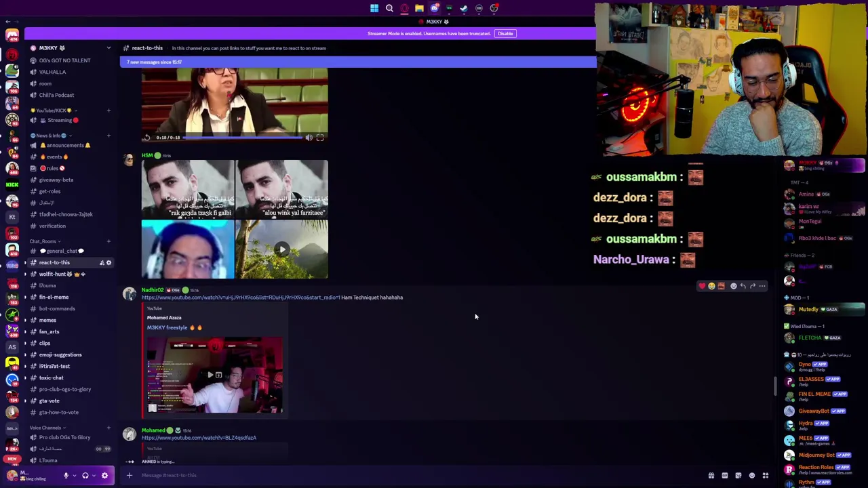Open Discord direct messages home icon
The image size is (868, 488).
(x=12, y=36)
